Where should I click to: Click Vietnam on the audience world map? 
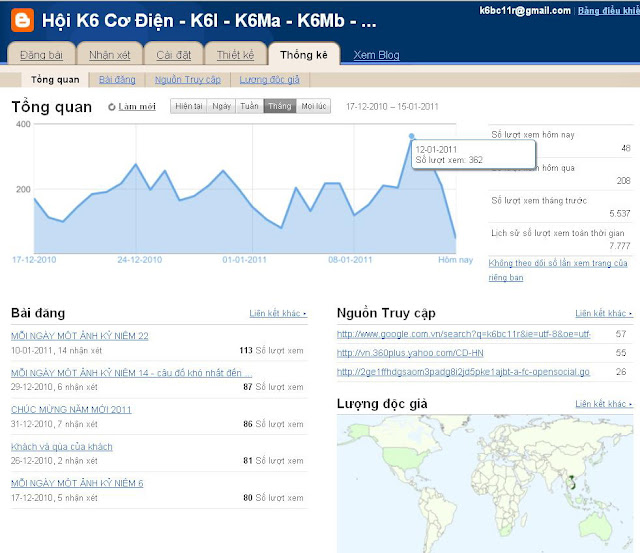(572, 482)
